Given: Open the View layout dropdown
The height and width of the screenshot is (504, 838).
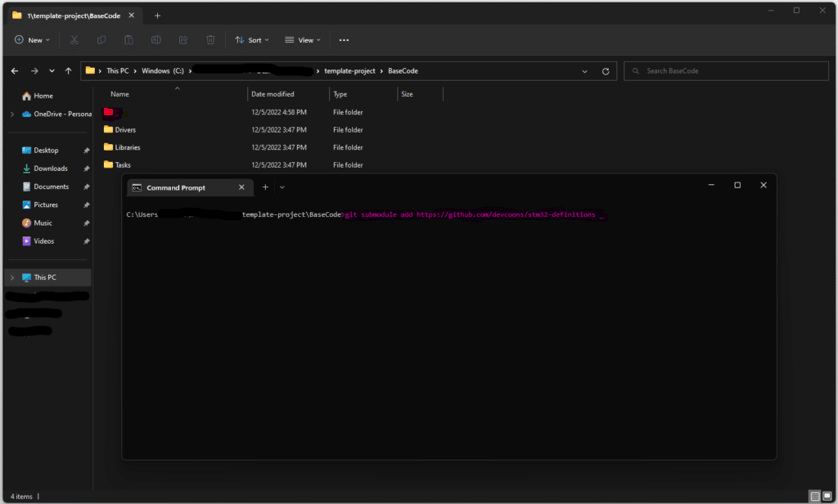Looking at the screenshot, I should tap(303, 40).
